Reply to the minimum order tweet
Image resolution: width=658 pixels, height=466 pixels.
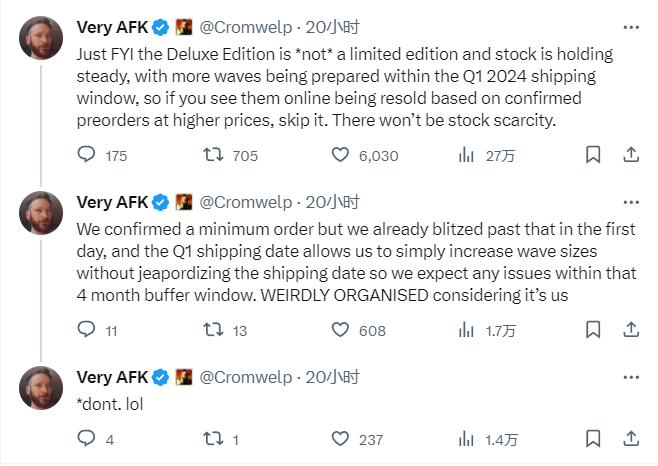point(87,330)
